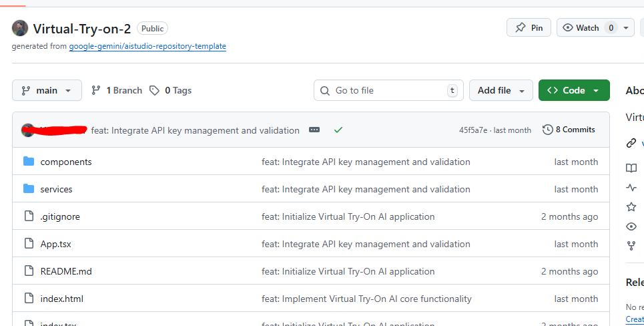Click the green check commit status icon
This screenshot has width=644, height=326.
click(x=338, y=130)
